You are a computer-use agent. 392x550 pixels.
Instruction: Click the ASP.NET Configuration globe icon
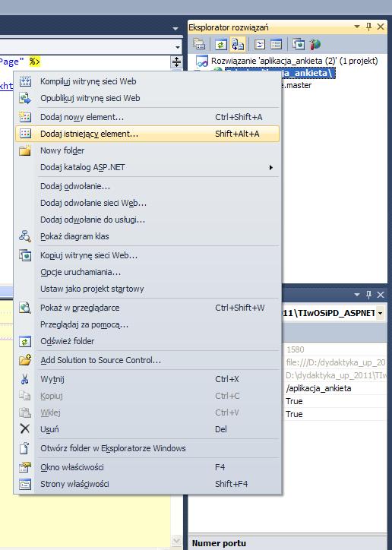pos(315,44)
